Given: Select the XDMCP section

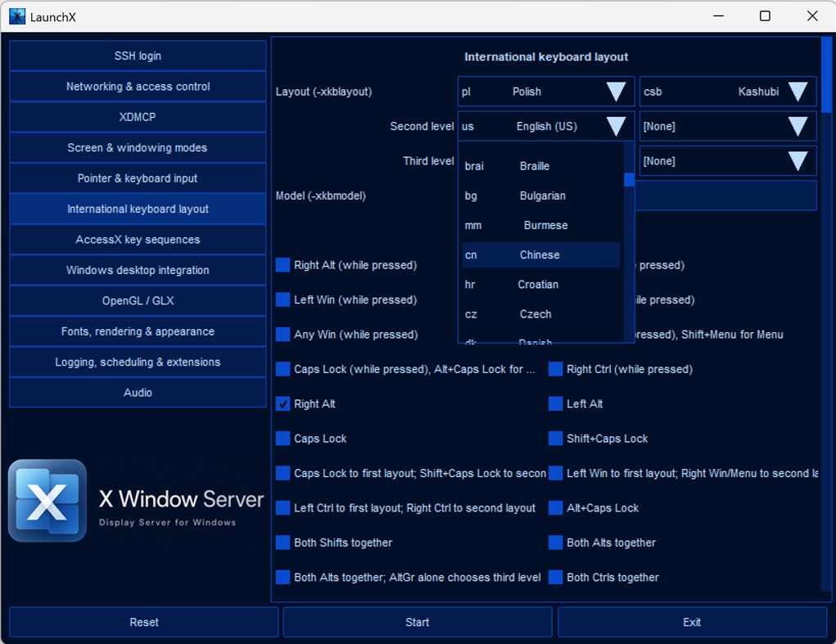Looking at the screenshot, I should point(138,117).
